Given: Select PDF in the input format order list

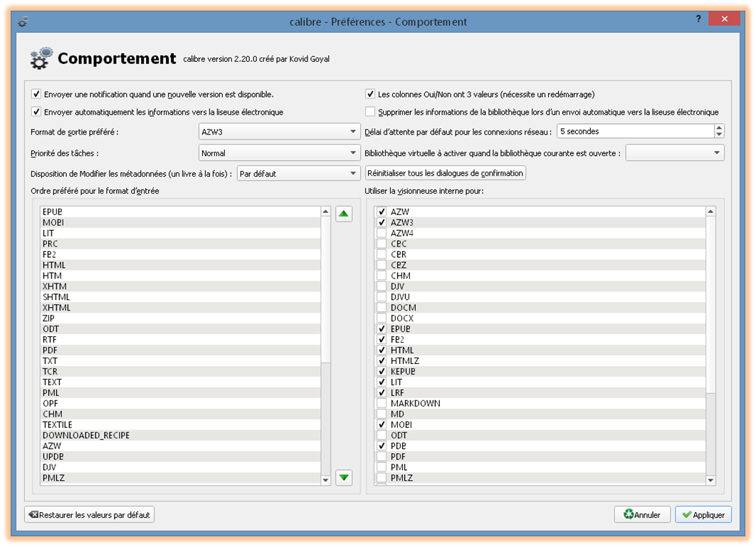Looking at the screenshot, I should click(x=181, y=350).
